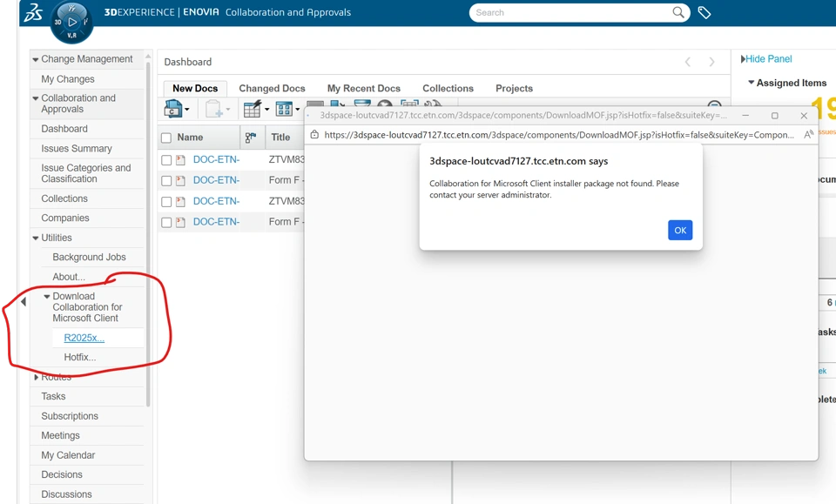Collapse Download Collaboration for Microsoft Client node
836x504 pixels.
[x=46, y=297]
